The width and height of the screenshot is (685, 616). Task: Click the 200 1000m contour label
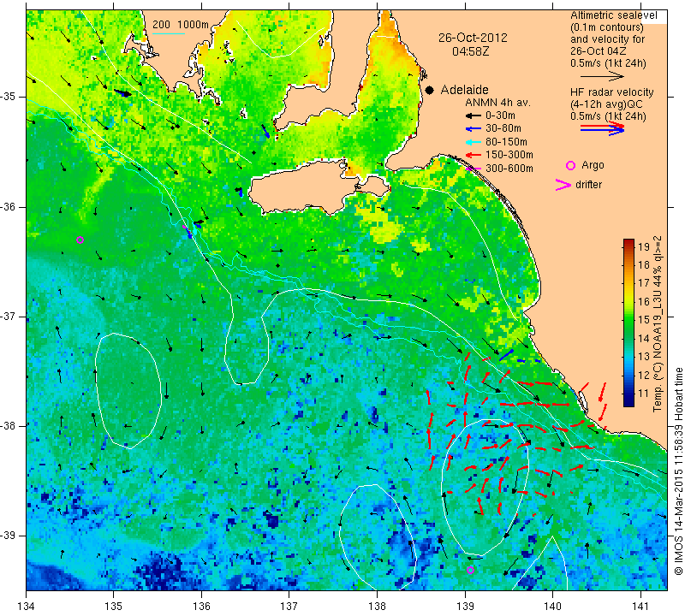click(x=181, y=25)
